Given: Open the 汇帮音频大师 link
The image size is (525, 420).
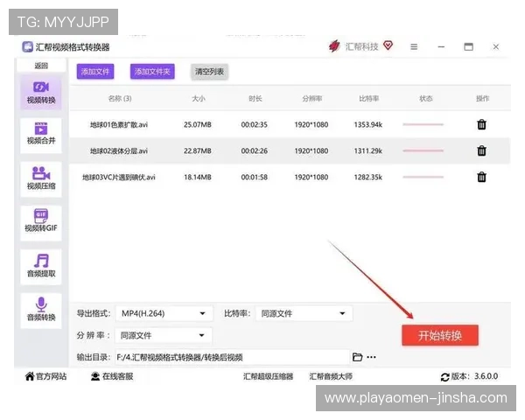Looking at the screenshot, I should tap(331, 376).
